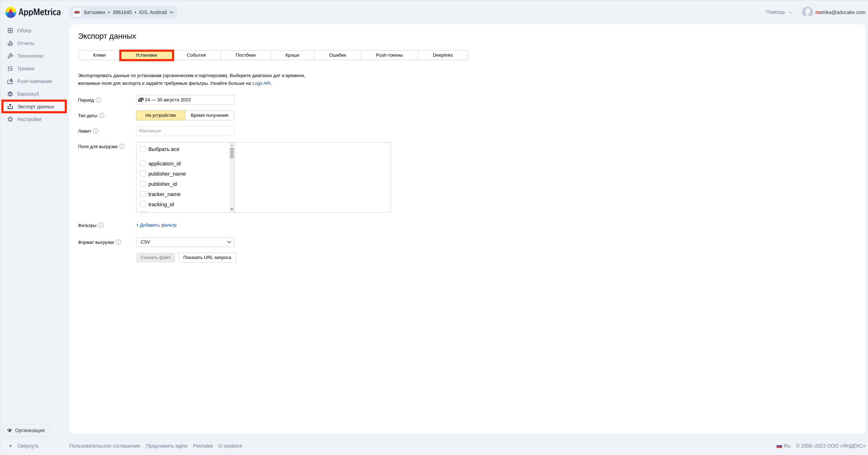Viewport: 868px width, 455px height.
Task: Switch to the Постбеки tab
Action: coord(245,55)
